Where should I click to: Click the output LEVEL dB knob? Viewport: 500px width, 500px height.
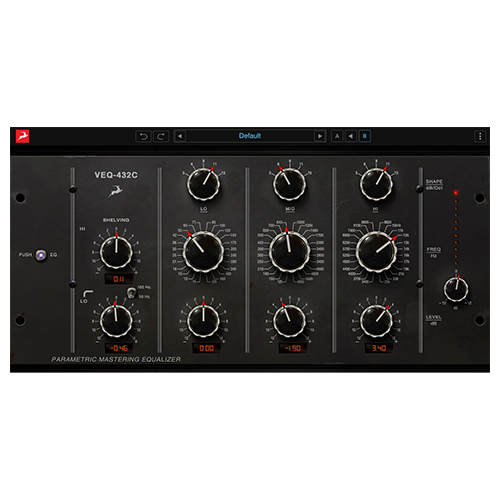tap(456, 289)
